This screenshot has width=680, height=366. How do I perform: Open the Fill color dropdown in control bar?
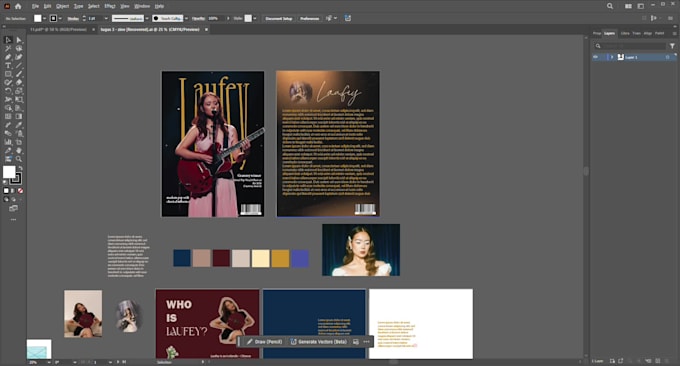44,19
